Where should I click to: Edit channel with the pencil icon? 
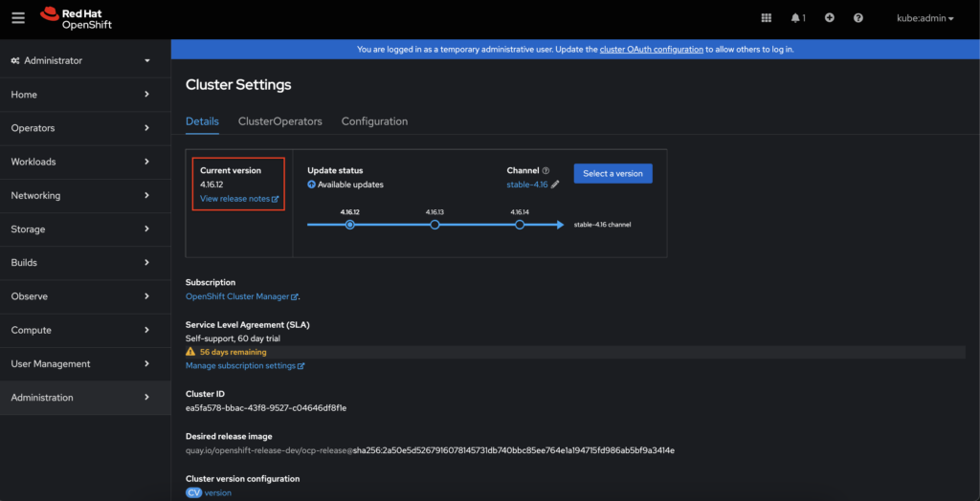tap(555, 185)
